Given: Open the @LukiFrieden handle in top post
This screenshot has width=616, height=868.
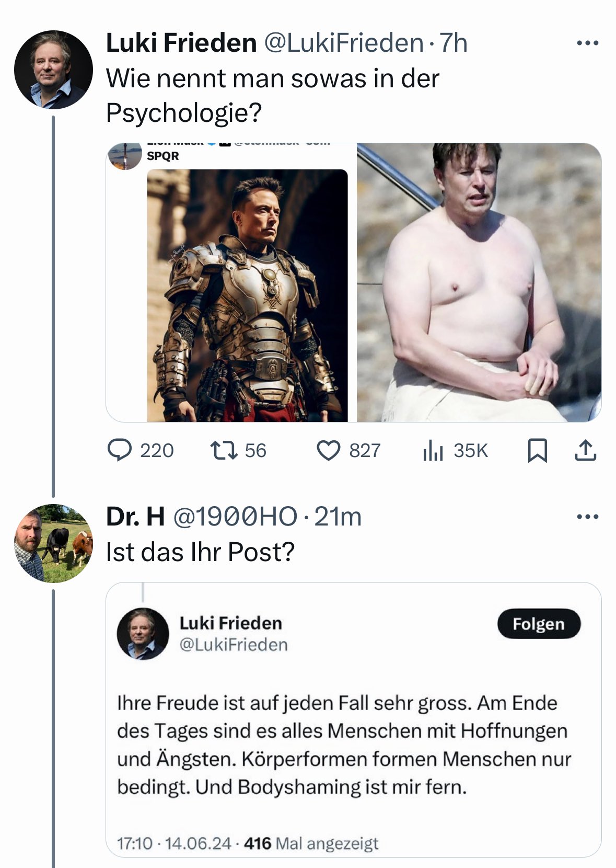Looking at the screenshot, I should (x=343, y=43).
